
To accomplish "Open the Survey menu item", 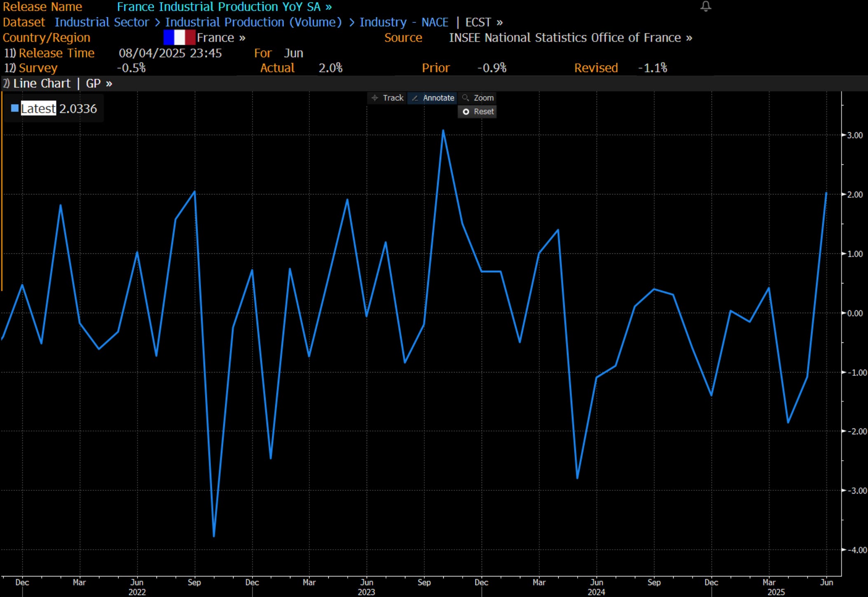I will tap(38, 68).
